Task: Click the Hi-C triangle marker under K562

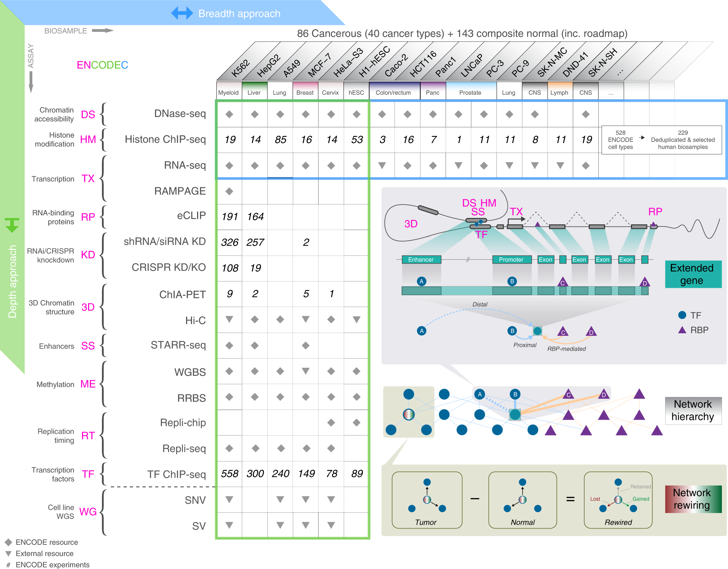Action: [229, 319]
